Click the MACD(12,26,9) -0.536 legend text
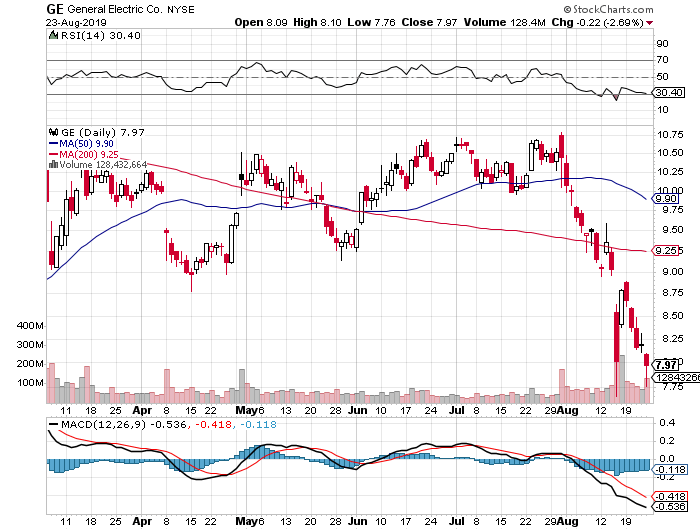Image resolution: width=700 pixels, height=530 pixels. (124, 424)
